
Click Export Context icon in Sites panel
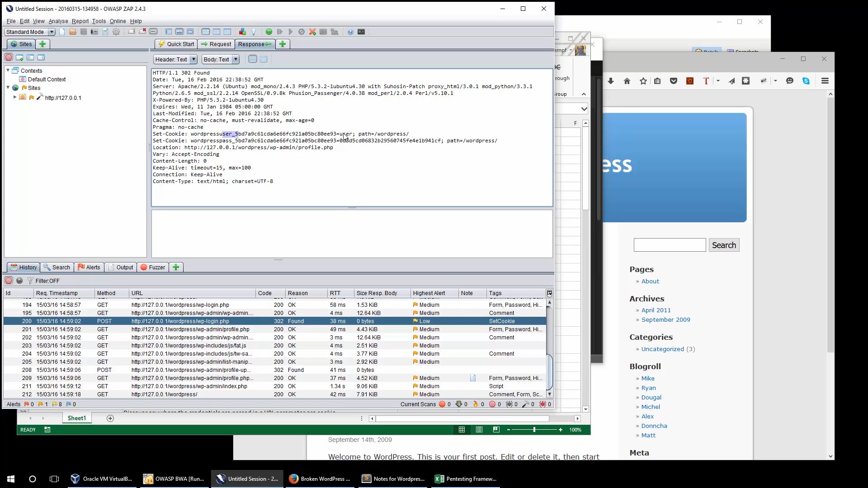pyautogui.click(x=41, y=57)
